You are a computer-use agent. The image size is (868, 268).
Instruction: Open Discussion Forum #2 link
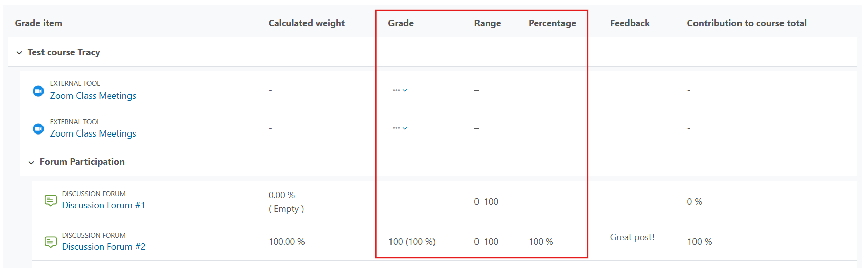tap(104, 247)
